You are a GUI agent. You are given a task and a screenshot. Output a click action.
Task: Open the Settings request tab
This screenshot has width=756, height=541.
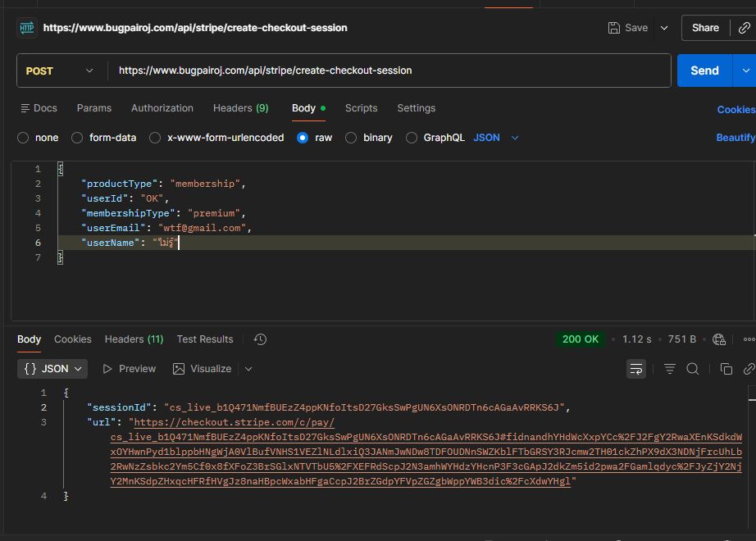coord(416,108)
